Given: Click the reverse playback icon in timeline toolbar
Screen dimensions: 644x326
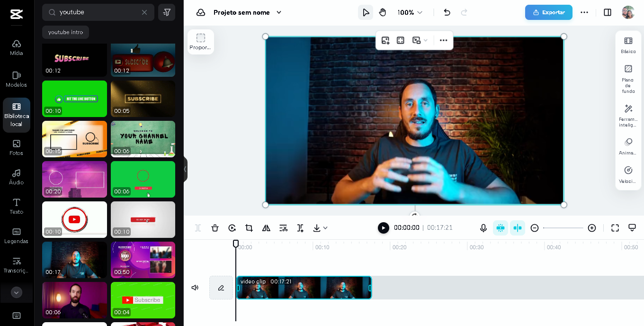Looking at the screenshot, I should click(x=232, y=228).
